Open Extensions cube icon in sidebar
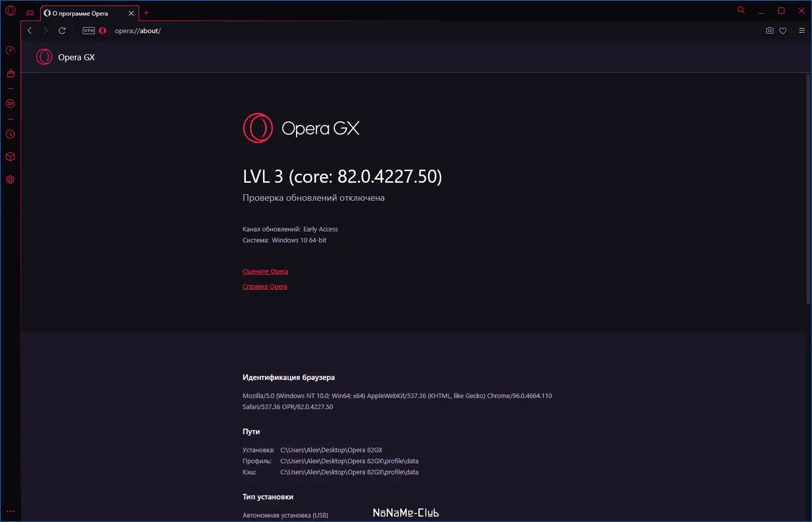Screen dimensions: 812x522 point(11,157)
